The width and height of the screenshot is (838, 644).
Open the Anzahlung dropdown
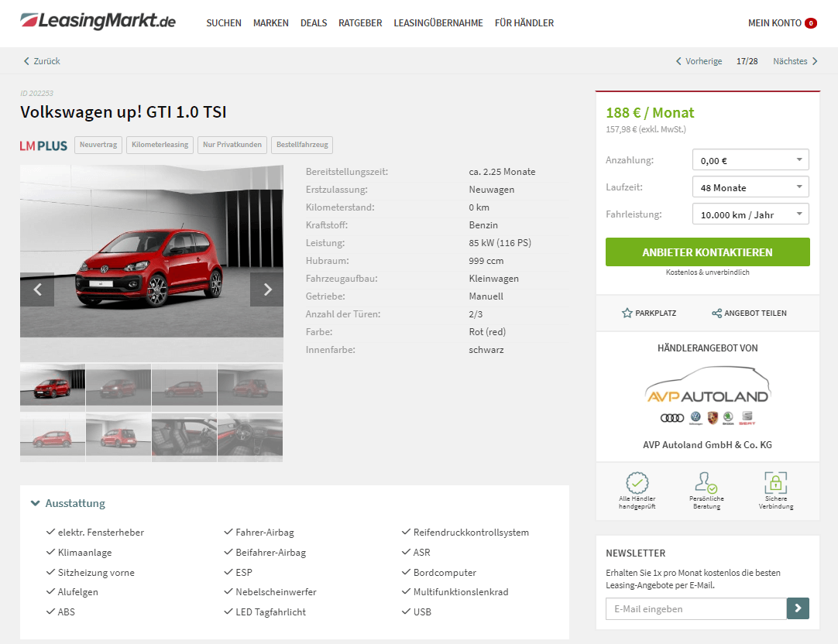[x=750, y=159]
